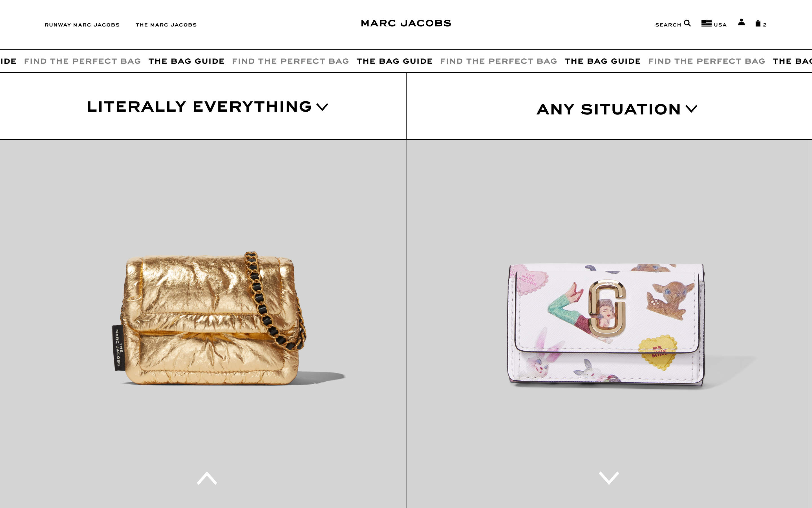
Task: Open Runway Marc Jacobs menu
Action: pyautogui.click(x=82, y=25)
